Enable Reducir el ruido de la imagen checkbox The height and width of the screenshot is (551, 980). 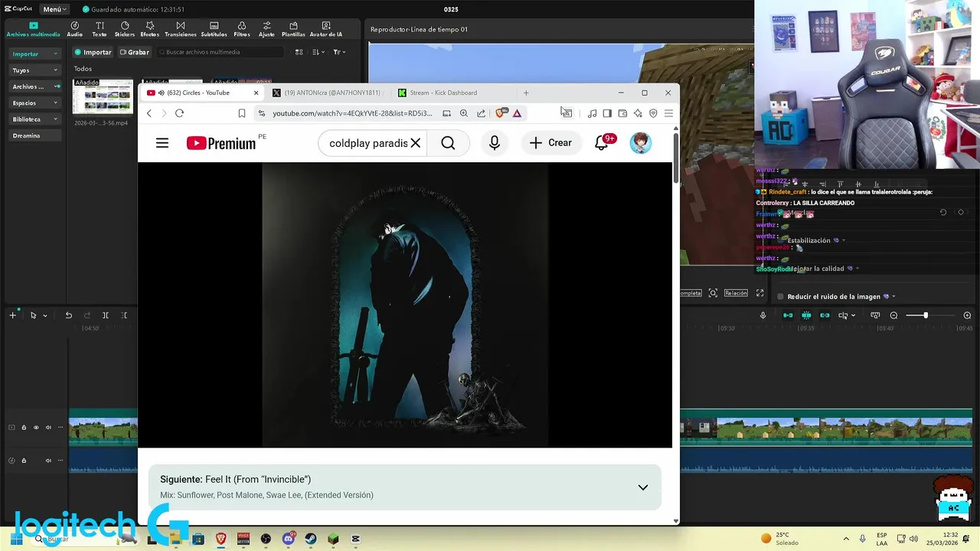coord(780,297)
